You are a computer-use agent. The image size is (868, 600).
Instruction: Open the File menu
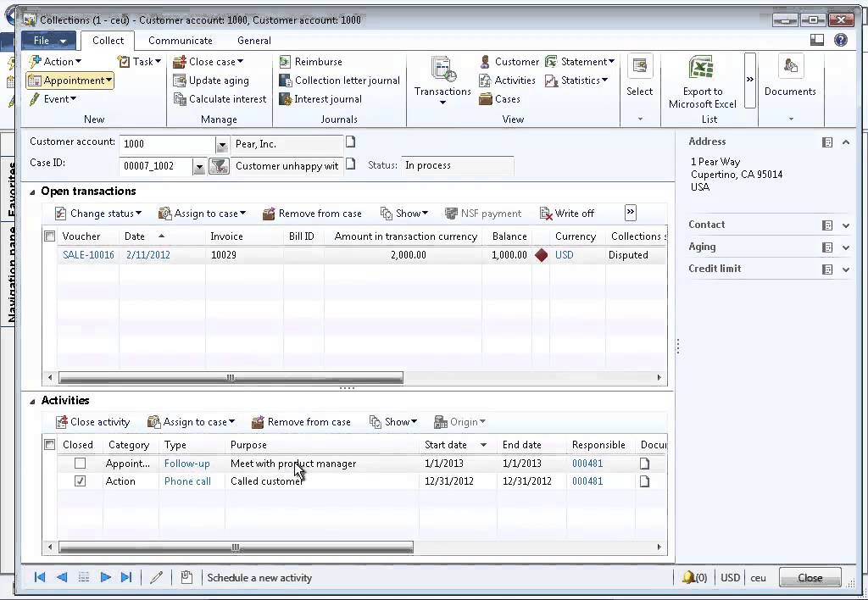[x=49, y=41]
